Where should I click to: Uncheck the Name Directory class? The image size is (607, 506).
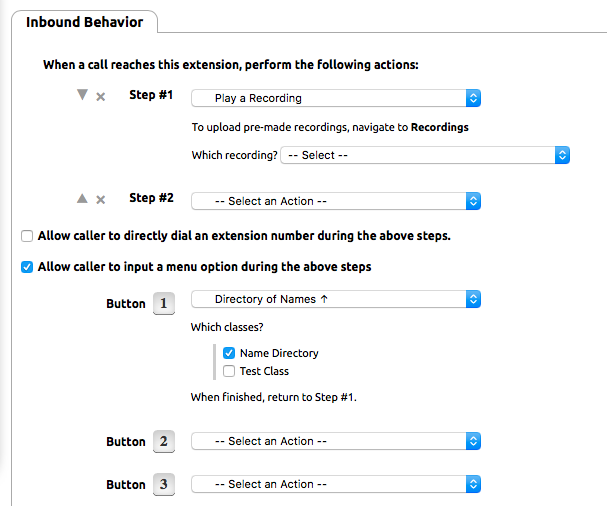[x=229, y=353]
